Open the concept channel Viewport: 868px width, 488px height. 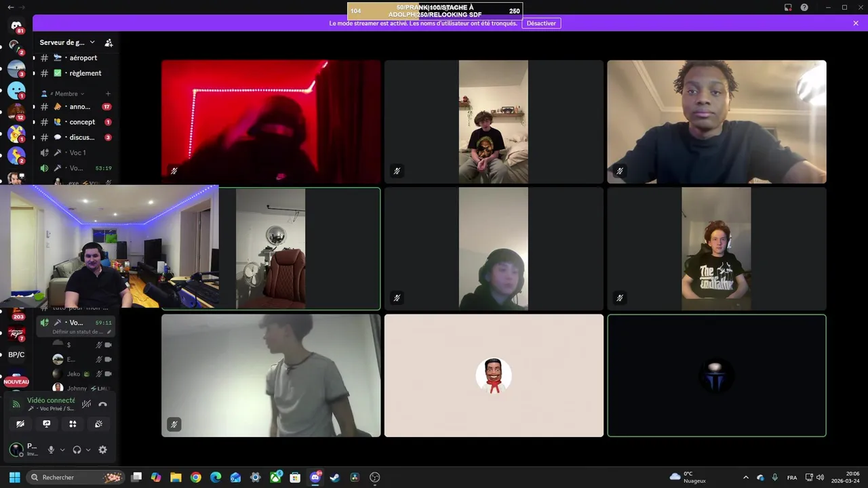(x=77, y=122)
